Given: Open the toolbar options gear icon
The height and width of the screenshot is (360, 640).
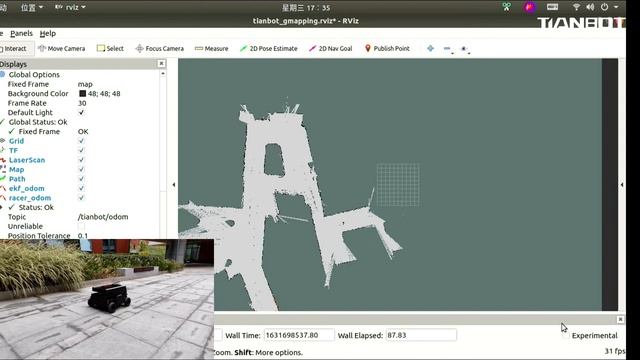Looking at the screenshot, I should pos(464,49).
